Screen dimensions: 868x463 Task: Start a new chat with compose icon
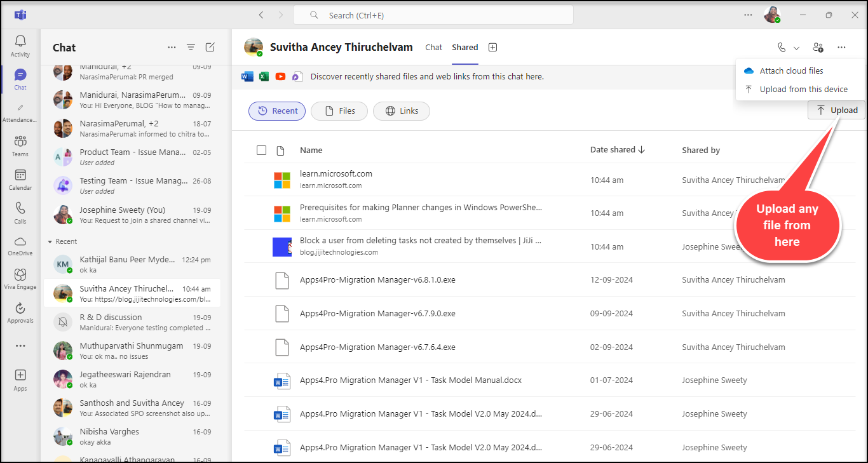click(x=210, y=48)
